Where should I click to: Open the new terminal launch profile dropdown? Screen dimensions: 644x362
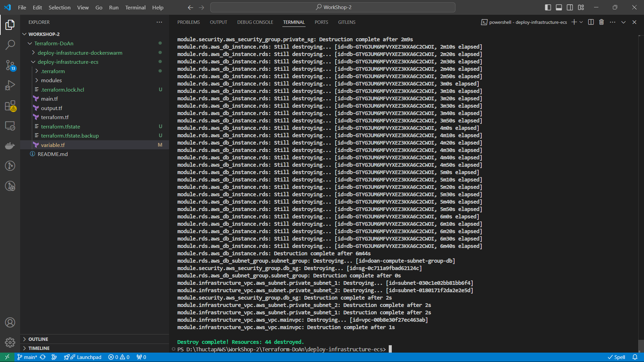pyautogui.click(x=581, y=22)
